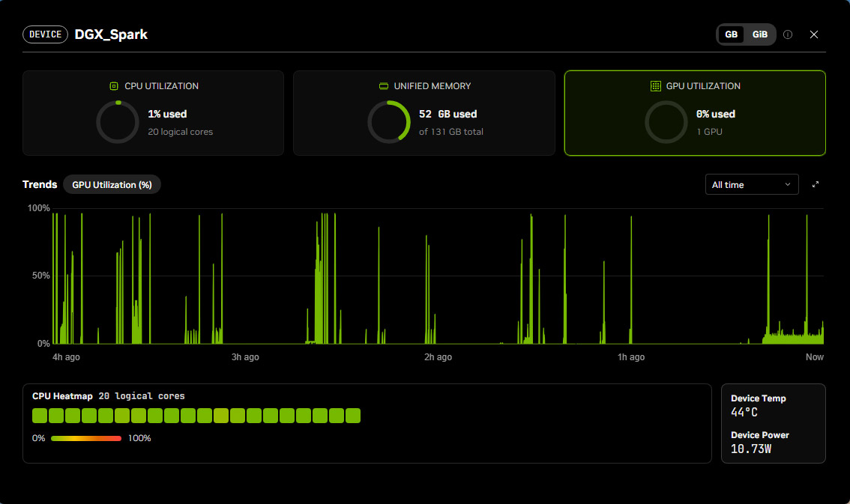Click the "2h ago" axis label
850x504 pixels.
[x=438, y=357]
